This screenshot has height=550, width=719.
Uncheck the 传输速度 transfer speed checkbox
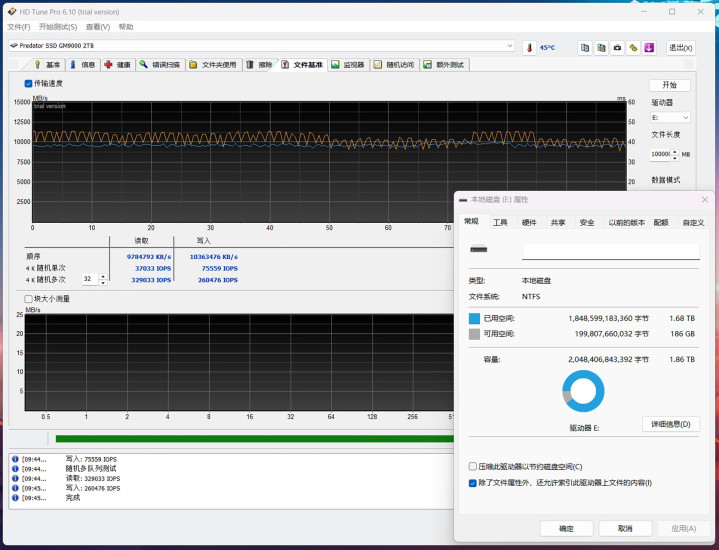[28, 84]
